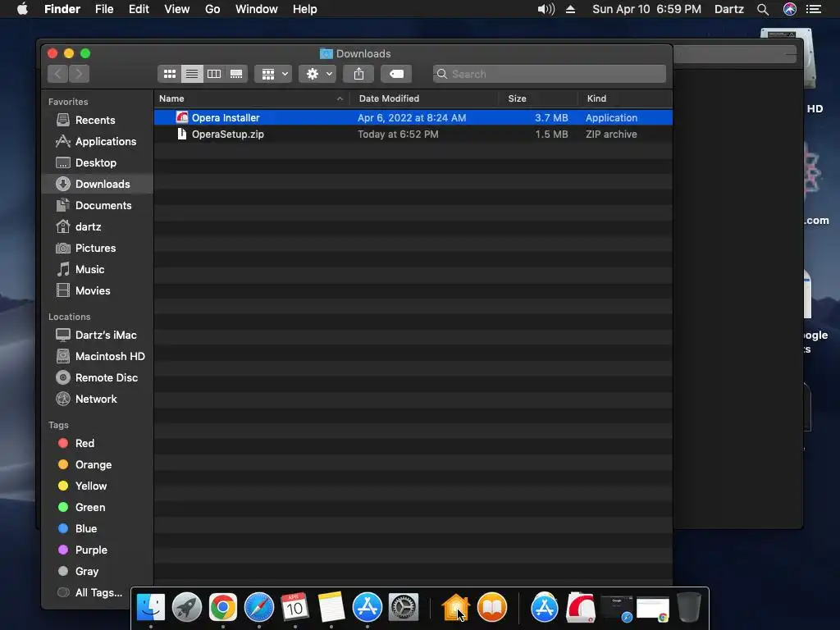Open the Window menu

[x=257, y=9]
